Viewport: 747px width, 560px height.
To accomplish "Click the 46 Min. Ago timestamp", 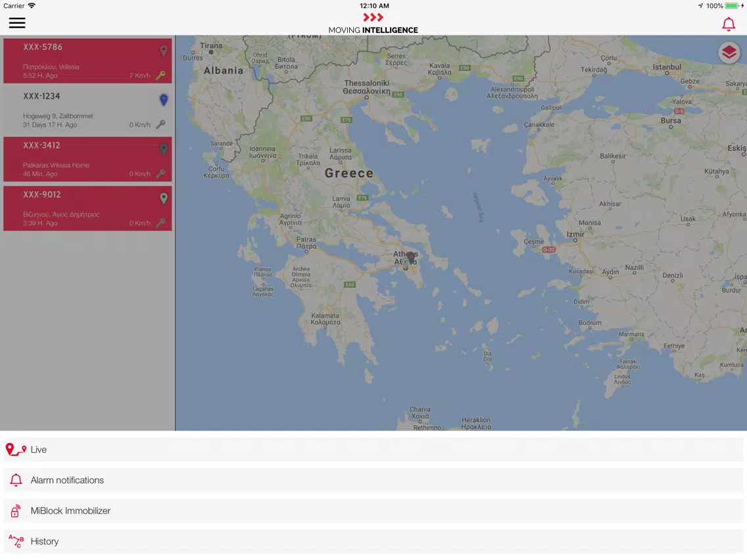I will [40, 174].
